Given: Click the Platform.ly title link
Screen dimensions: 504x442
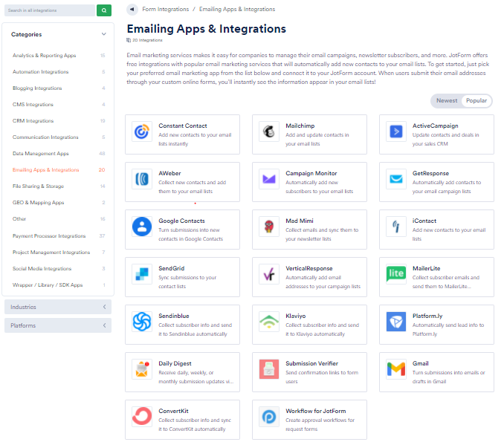Looking at the screenshot, I should point(427,316).
